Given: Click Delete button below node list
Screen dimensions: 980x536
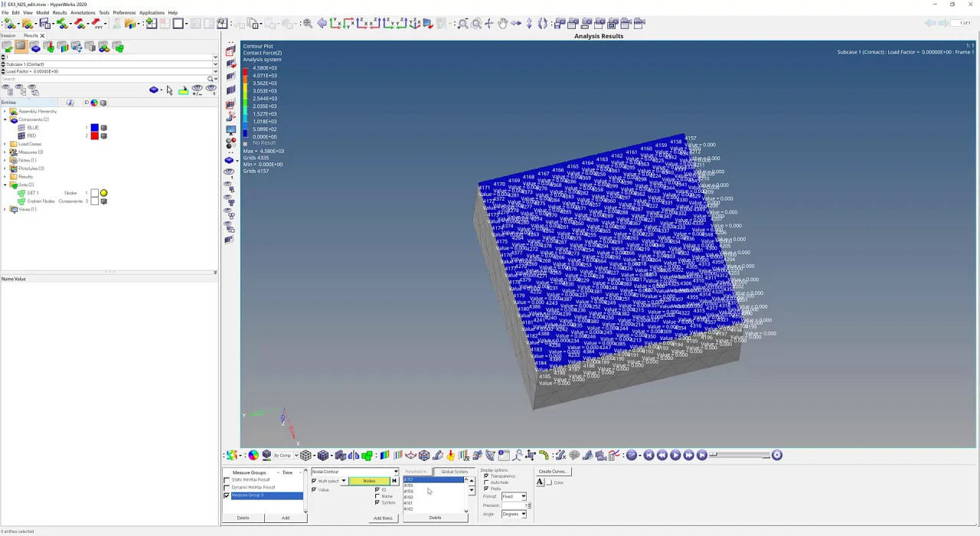Looking at the screenshot, I should (435, 518).
